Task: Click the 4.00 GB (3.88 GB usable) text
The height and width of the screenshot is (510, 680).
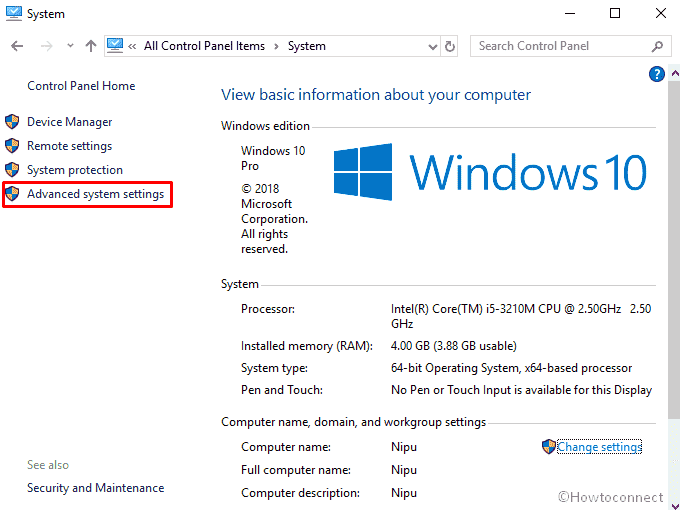Action: (454, 346)
